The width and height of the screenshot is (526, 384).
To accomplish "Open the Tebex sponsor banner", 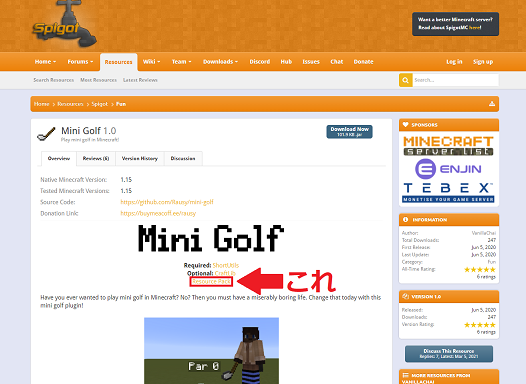I will pos(449,193).
